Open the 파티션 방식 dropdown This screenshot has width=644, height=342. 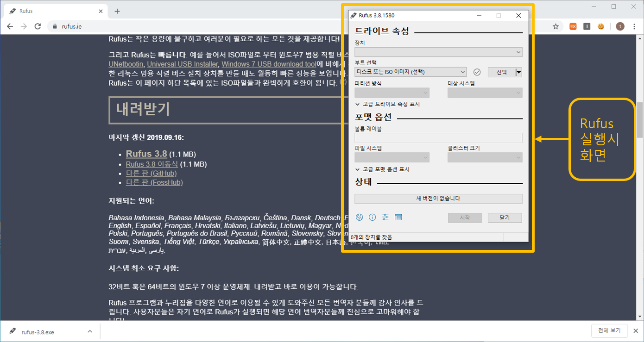pos(392,93)
